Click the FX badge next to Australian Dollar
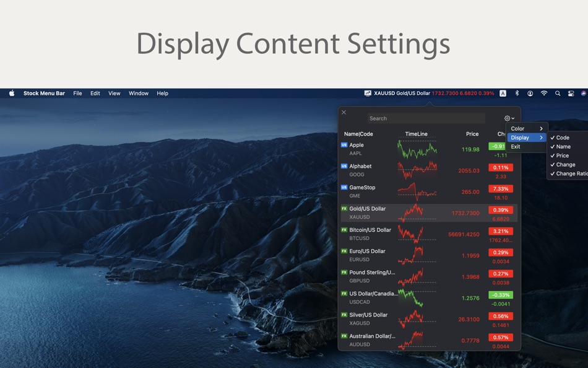Image resolution: width=588 pixels, height=368 pixels. pos(344,336)
